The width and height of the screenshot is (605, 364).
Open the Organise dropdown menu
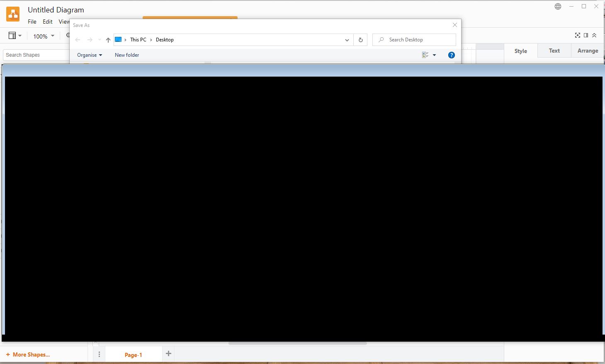pos(89,55)
